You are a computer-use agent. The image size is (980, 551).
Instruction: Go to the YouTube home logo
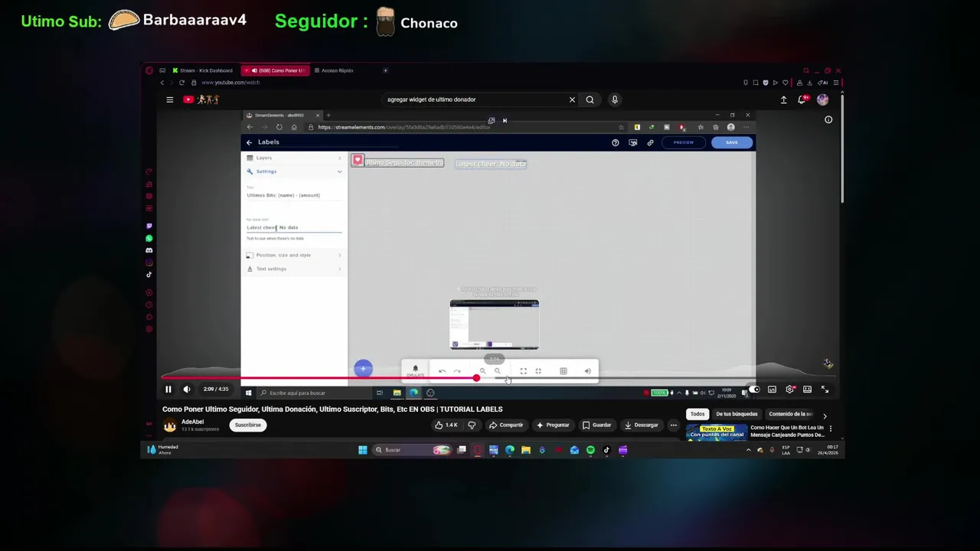pyautogui.click(x=201, y=99)
